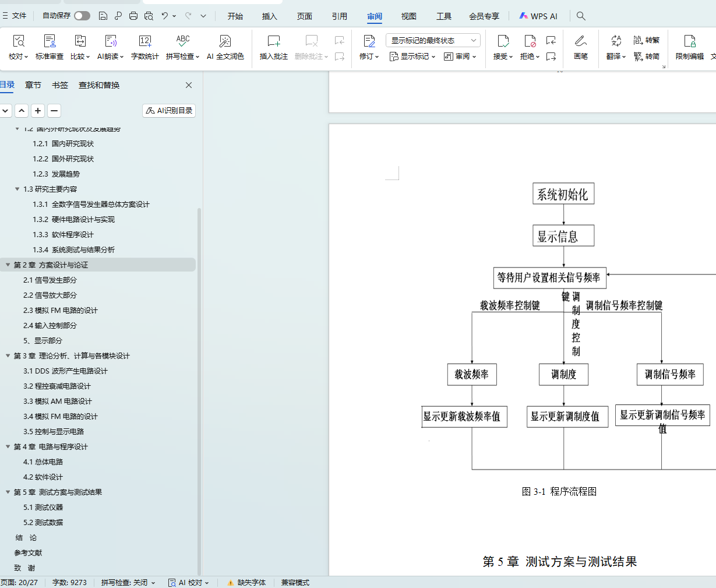Close the navigation pane
This screenshot has width=716, height=588.
point(189,85)
